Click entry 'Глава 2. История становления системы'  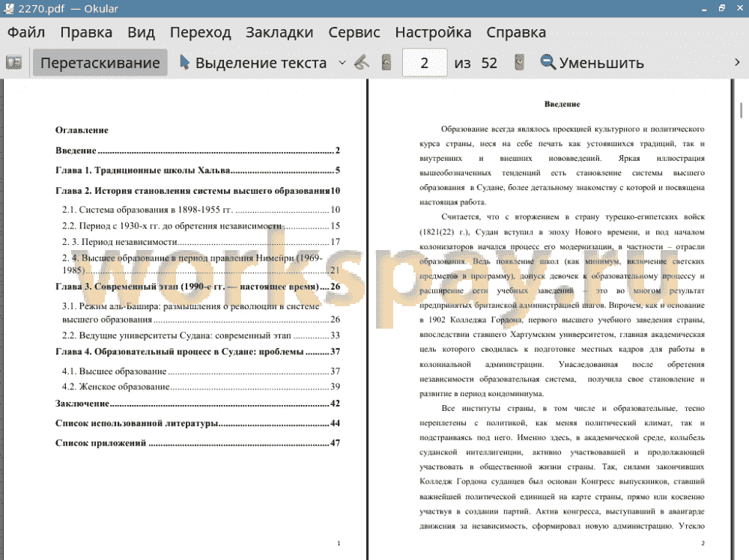197,190
